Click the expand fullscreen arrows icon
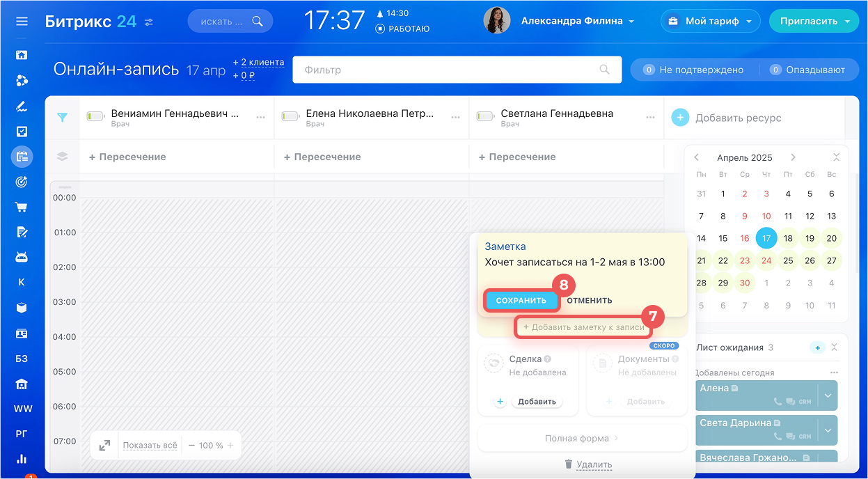868x479 pixels. (x=104, y=446)
